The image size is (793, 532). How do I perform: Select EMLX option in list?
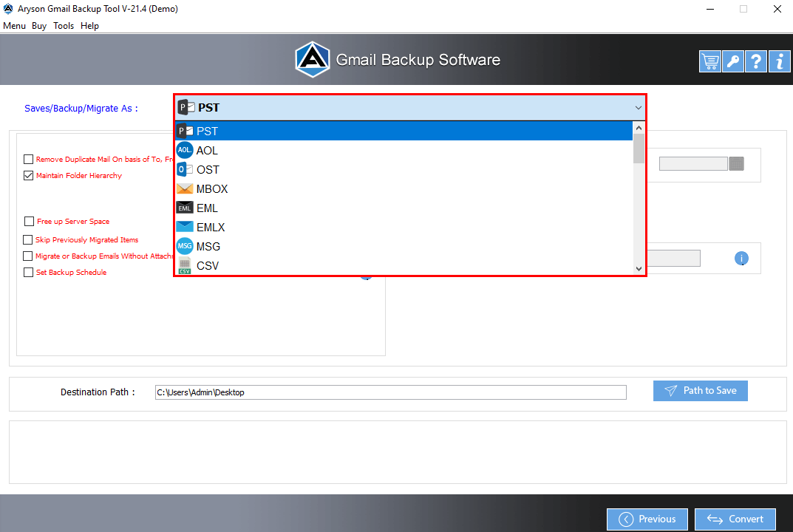(404, 227)
